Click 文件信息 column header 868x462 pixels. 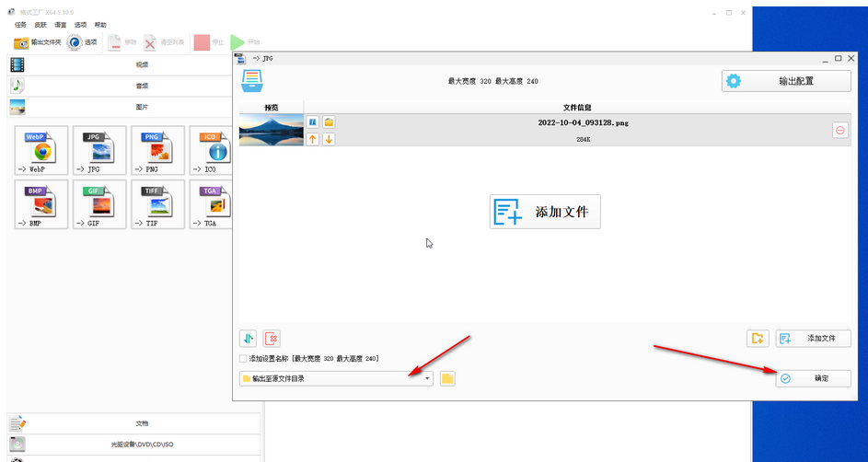(577, 108)
